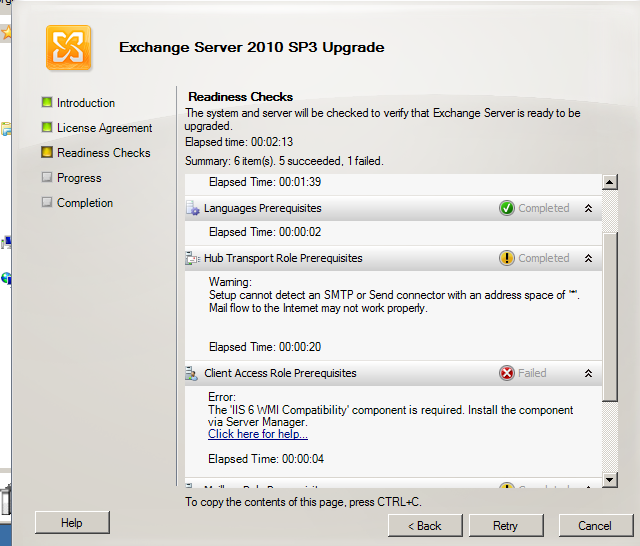
Task: Click the yellow warning status icon
Action: tap(507, 258)
